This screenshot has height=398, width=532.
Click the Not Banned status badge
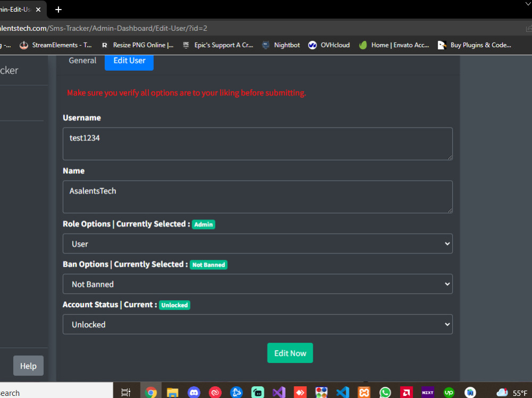[x=209, y=265]
